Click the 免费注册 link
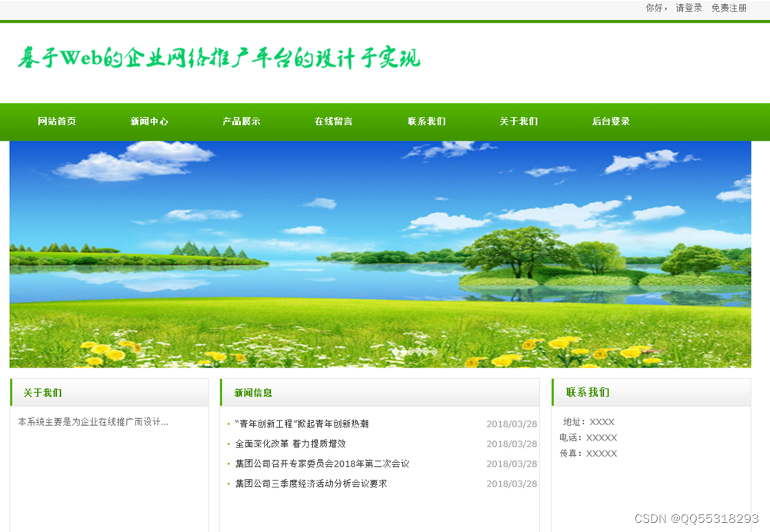 coord(729,8)
